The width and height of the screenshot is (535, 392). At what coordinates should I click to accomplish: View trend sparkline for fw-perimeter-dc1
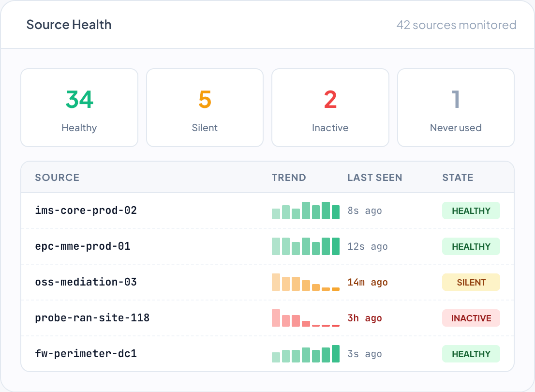(306, 354)
